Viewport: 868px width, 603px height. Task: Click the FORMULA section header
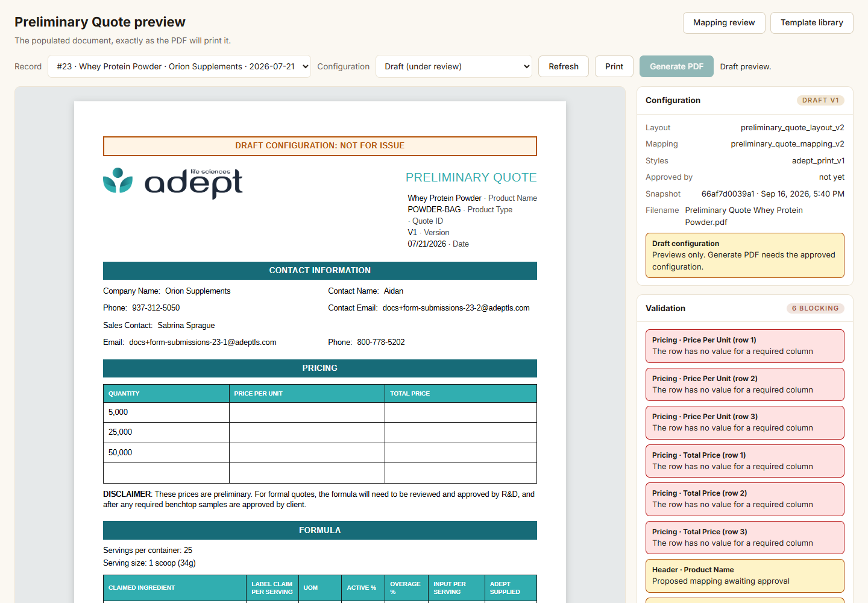click(320, 531)
